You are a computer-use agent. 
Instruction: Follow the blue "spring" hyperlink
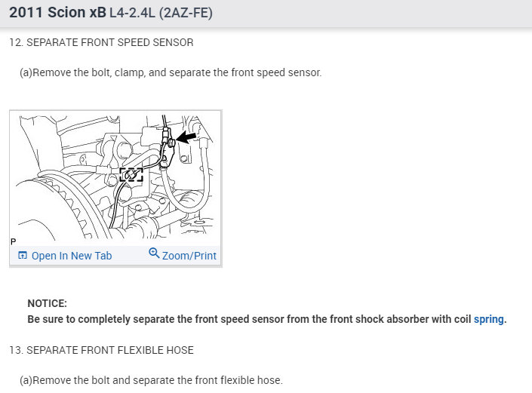489,319
